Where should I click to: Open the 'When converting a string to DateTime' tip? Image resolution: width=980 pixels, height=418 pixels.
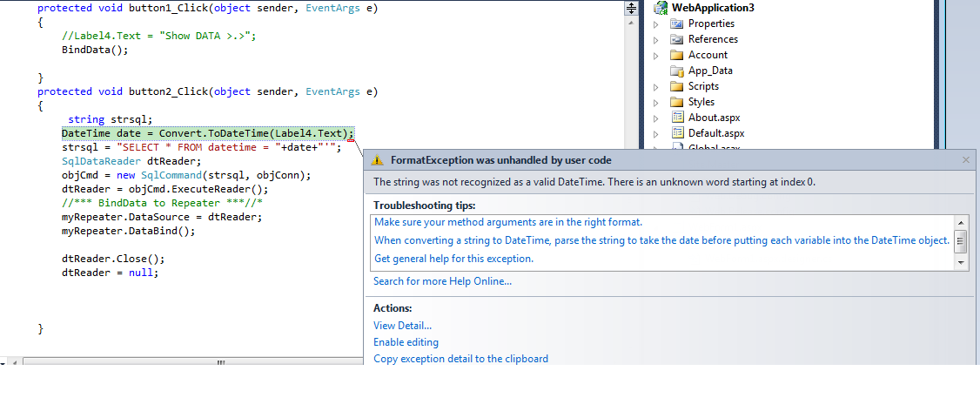(661, 240)
